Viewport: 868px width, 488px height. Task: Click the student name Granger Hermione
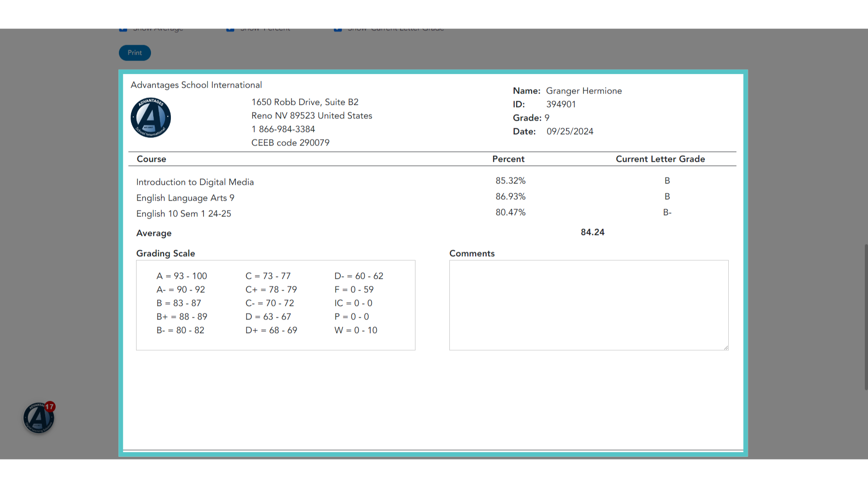tap(584, 91)
